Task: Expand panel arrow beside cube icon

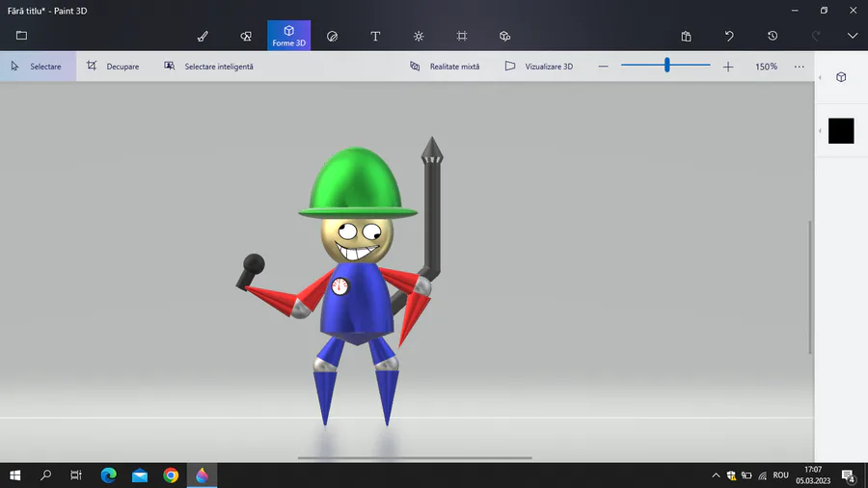Action: click(x=821, y=77)
